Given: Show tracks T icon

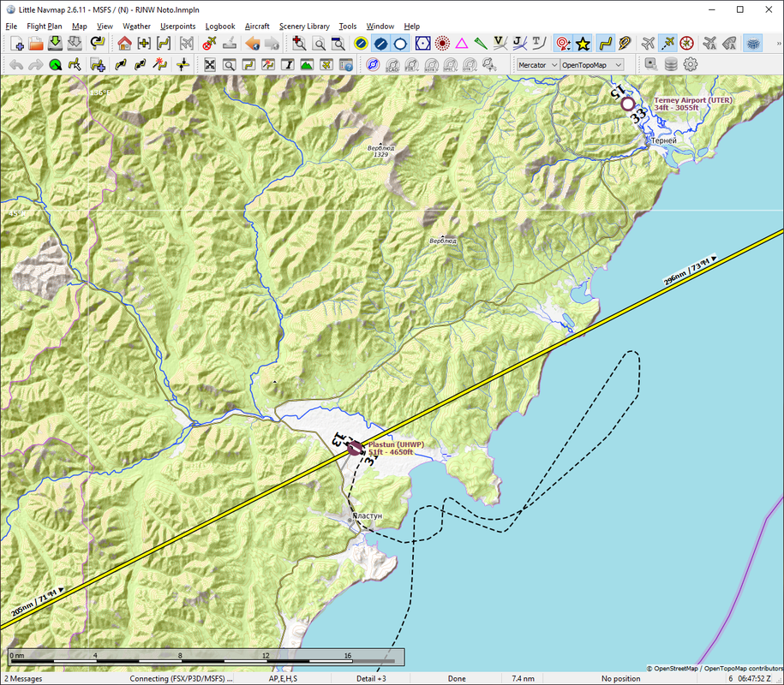Looking at the screenshot, I should click(x=538, y=44).
